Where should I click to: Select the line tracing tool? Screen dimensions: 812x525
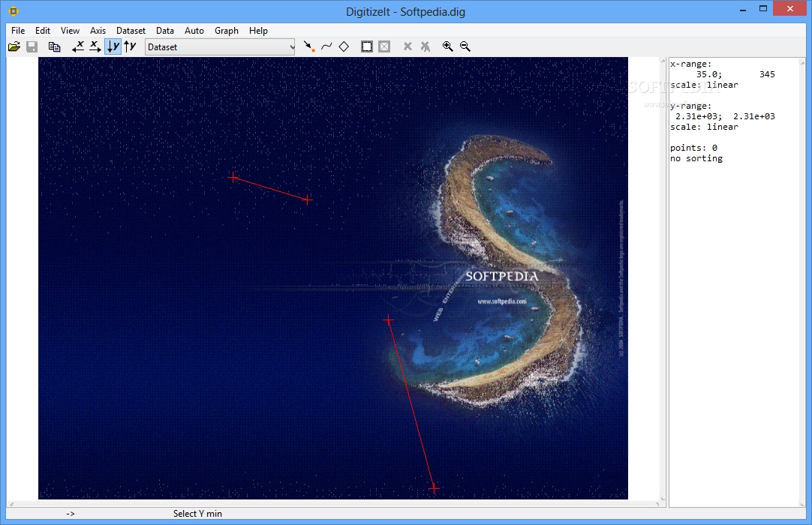326,46
